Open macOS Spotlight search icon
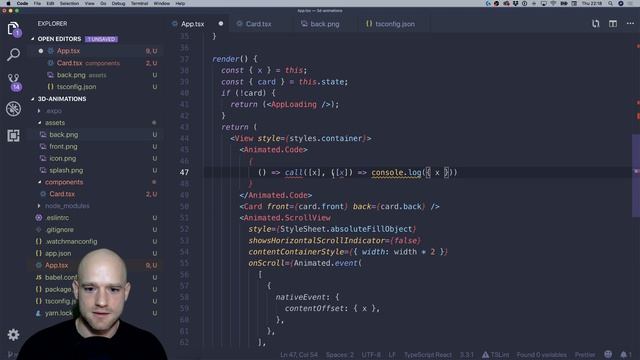This screenshot has height=360, width=640. 610,3
